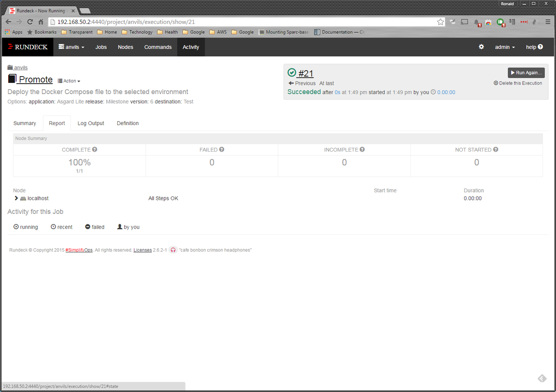This screenshot has width=556, height=392.
Task: Click the browser Home icon
Action: pyautogui.click(x=41, y=22)
